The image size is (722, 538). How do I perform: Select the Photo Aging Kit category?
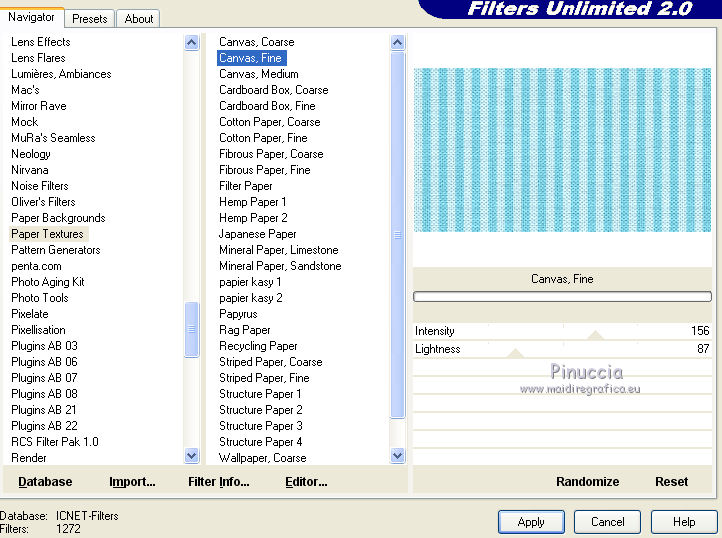pyautogui.click(x=47, y=282)
